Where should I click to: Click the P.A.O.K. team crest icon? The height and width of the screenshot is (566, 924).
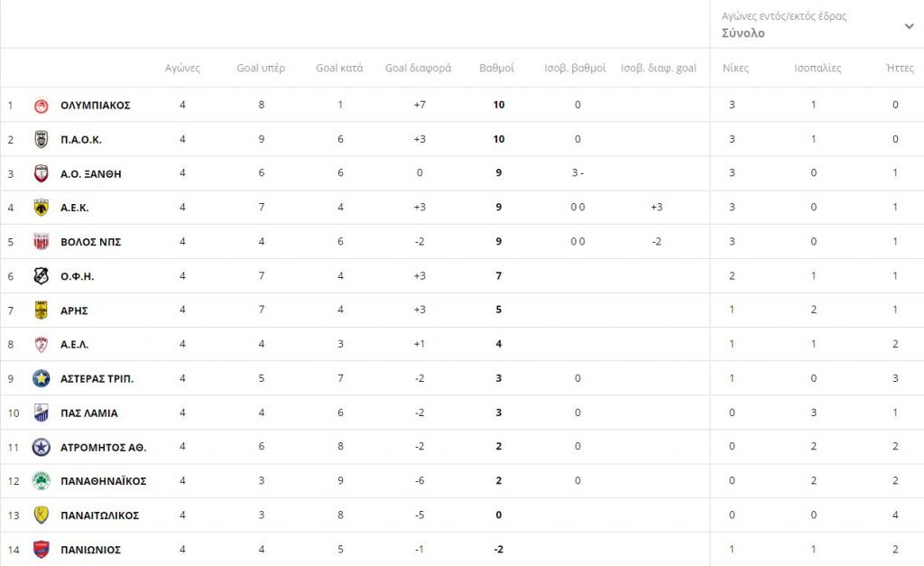[x=41, y=139]
